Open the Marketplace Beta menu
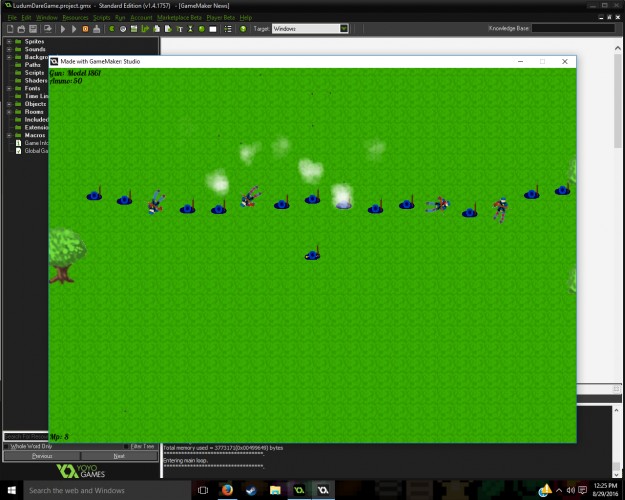Image resolution: width=625 pixels, height=500 pixels. (179, 18)
